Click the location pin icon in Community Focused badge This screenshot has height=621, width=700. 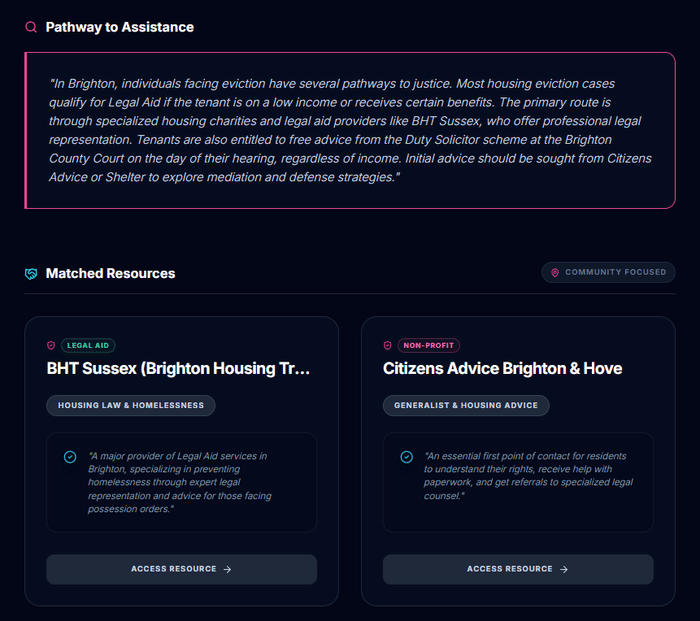[555, 272]
